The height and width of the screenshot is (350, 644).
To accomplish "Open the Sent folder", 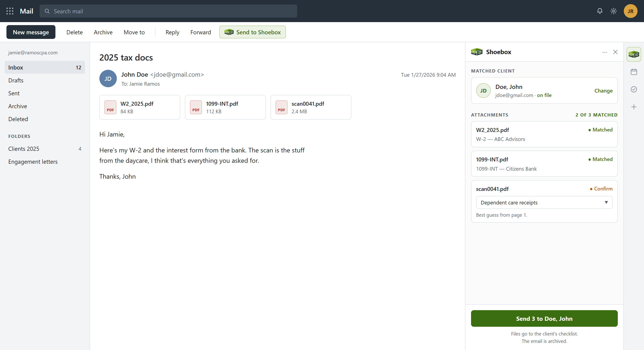I will 45,93.
